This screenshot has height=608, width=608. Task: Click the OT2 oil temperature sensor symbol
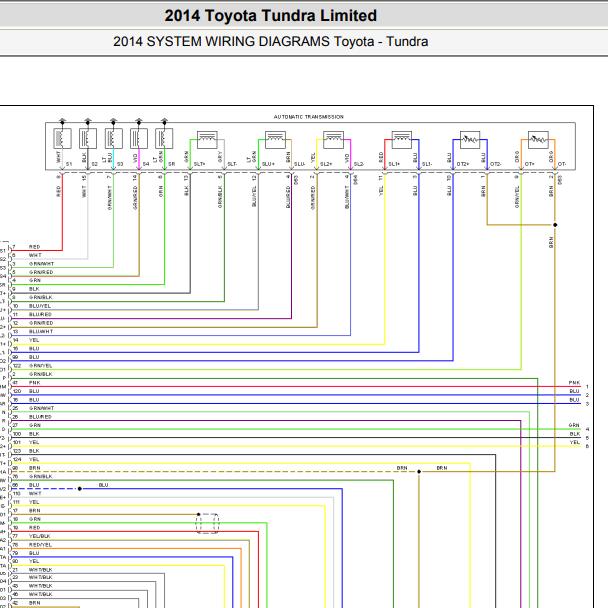coord(470,140)
